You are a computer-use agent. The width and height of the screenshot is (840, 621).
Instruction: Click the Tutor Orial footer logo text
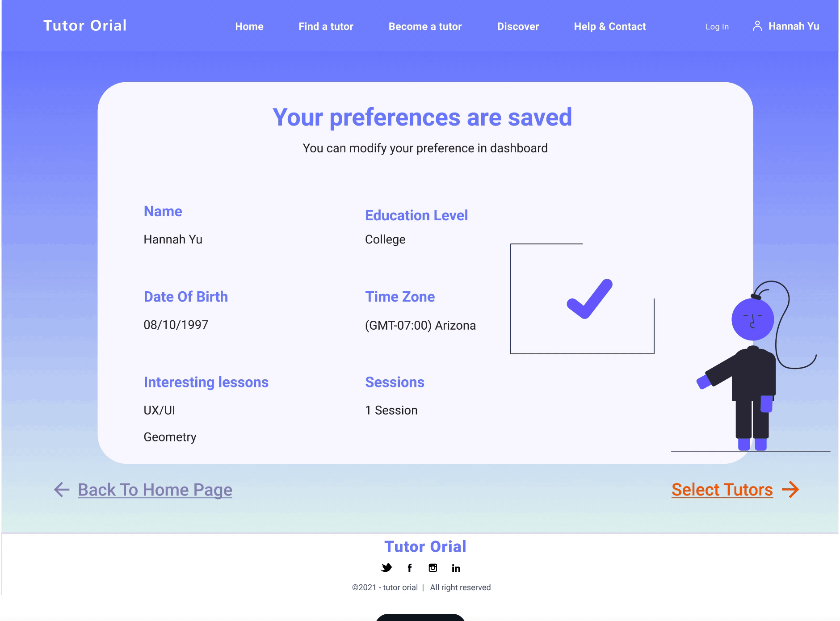(x=425, y=546)
